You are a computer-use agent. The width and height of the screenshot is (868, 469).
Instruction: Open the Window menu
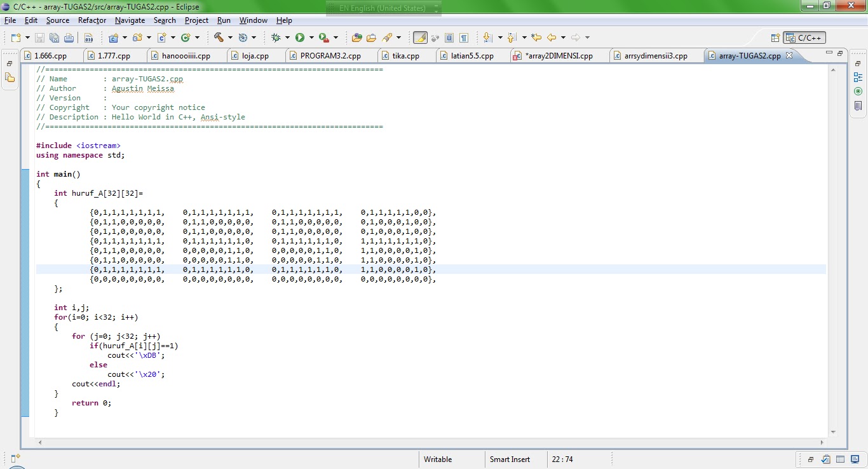click(254, 20)
